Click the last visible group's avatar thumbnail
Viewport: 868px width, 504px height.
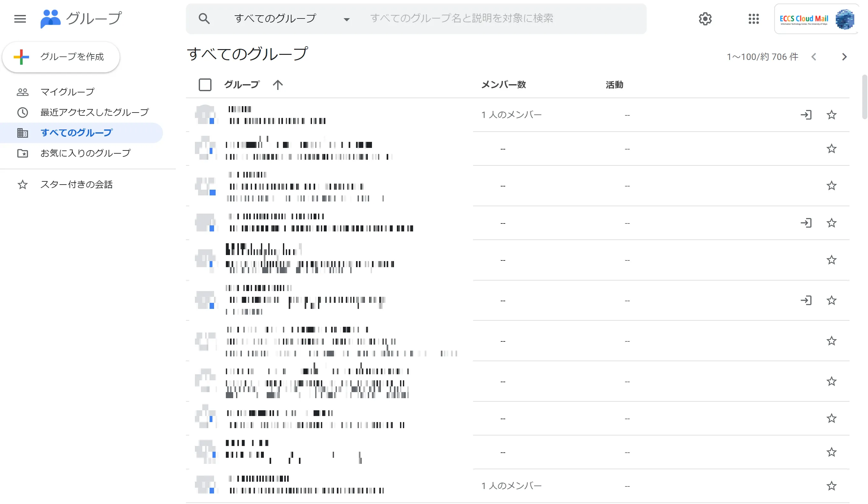[x=205, y=484]
